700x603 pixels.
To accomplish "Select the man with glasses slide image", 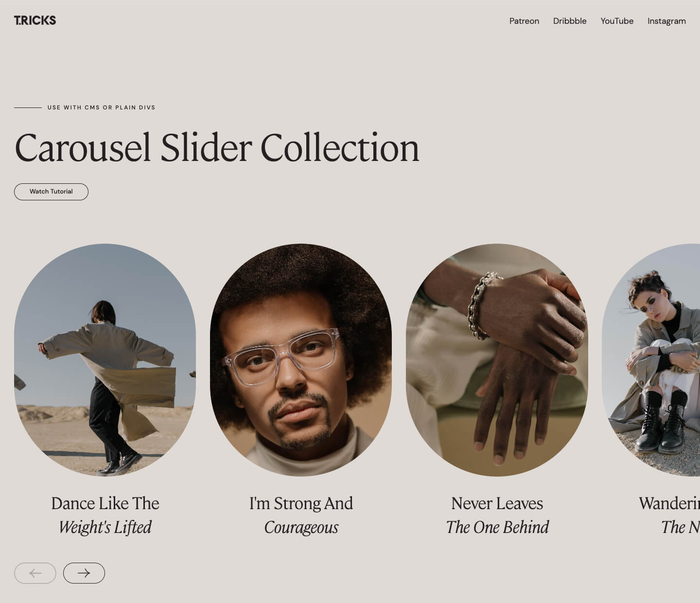I will click(301, 360).
